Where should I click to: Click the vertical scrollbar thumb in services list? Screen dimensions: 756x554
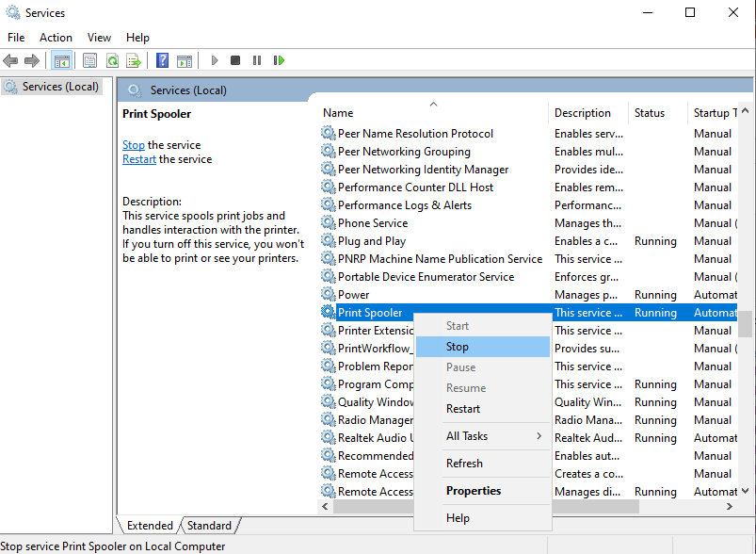(745, 323)
